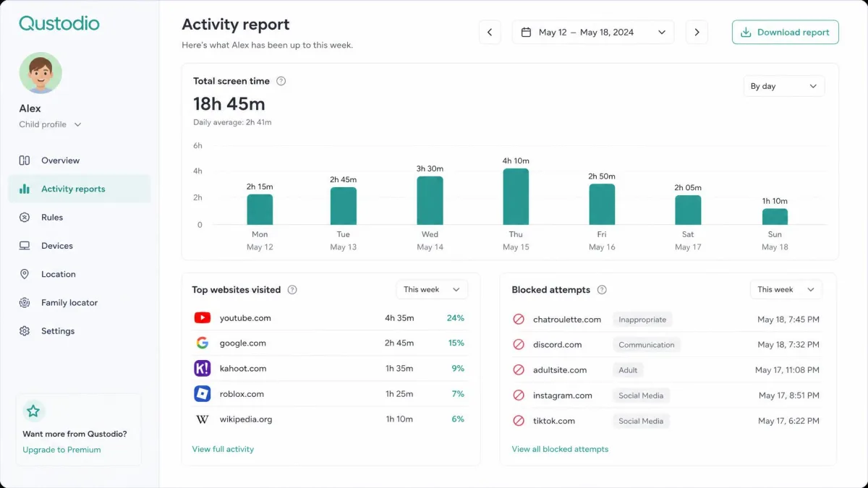The image size is (868, 488).
Task: Go to next week arrow
Action: click(697, 32)
